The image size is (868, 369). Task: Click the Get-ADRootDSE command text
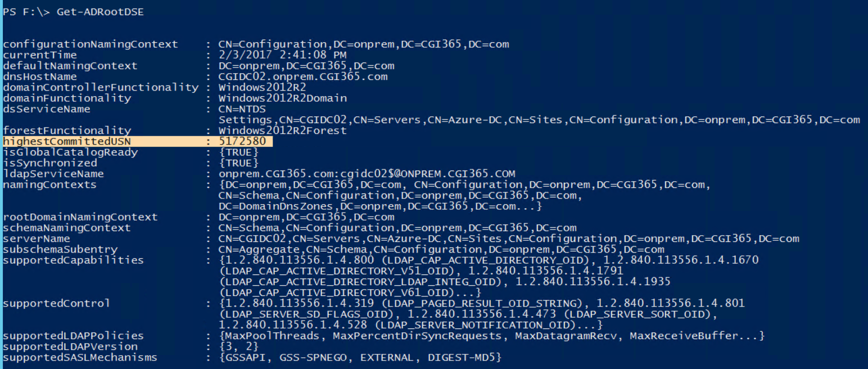(100, 12)
